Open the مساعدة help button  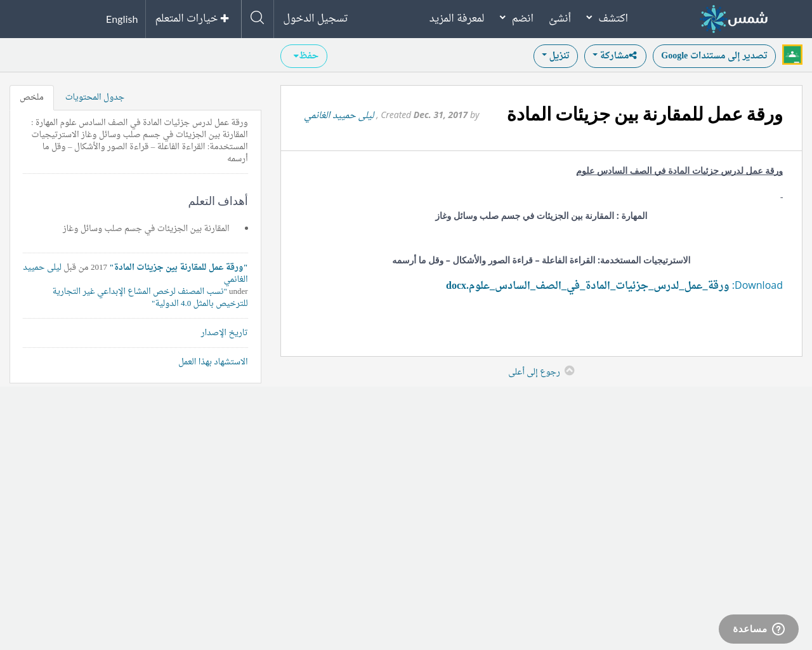coord(758,629)
